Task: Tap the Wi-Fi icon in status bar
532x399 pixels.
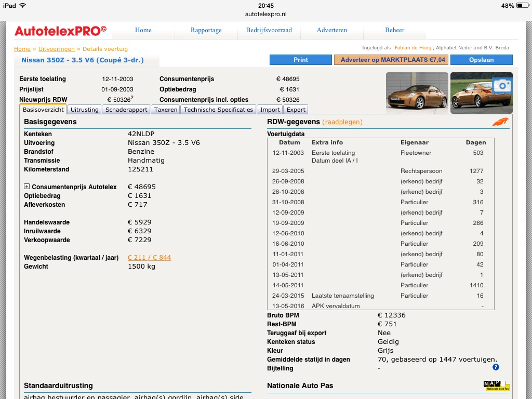Action: coord(23,5)
